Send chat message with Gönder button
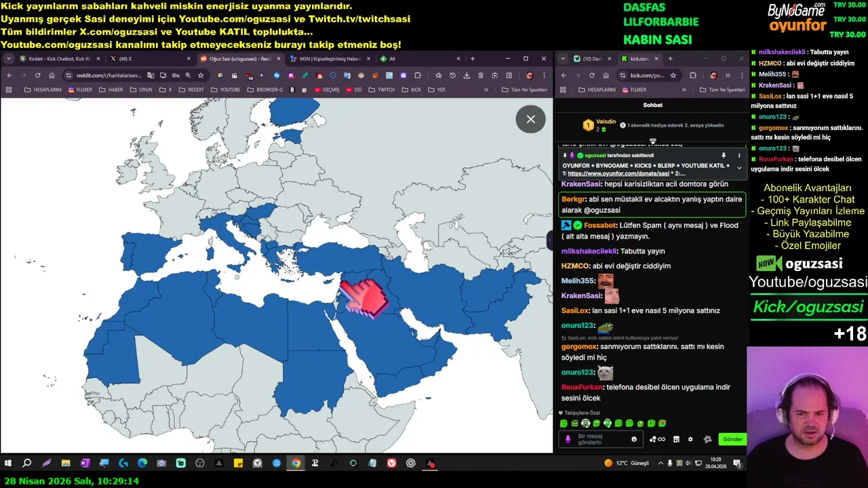868x488 pixels. pyautogui.click(x=732, y=439)
